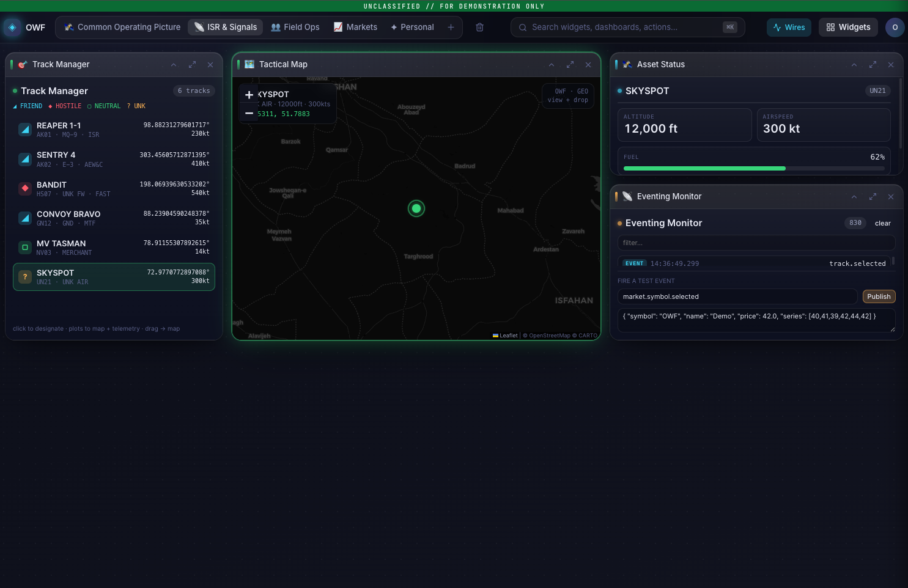Edit the market.symbol.selected topic field
Viewport: 908px width, 588px height.
(x=737, y=296)
